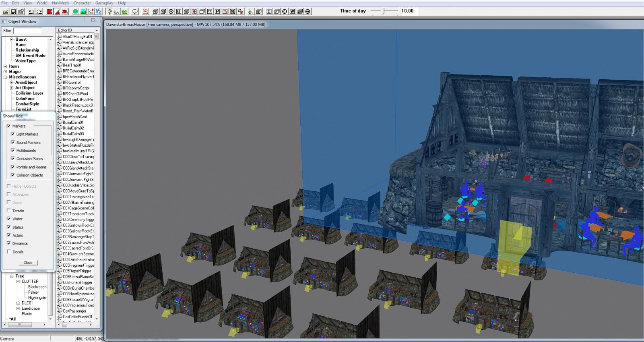Viewport: 644px width, 342px height.
Task: Click the boxed O toolbar icon
Action: (x=179, y=12)
